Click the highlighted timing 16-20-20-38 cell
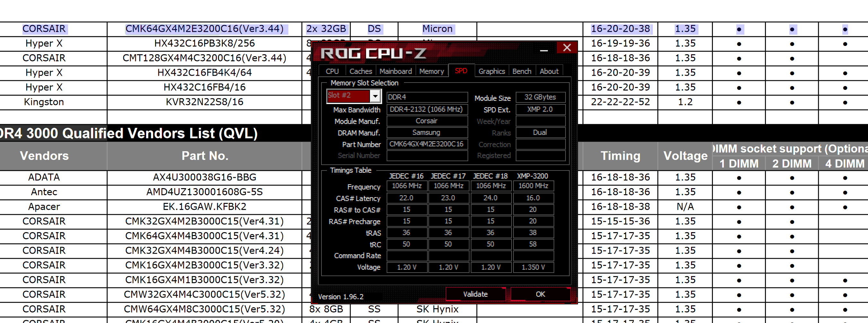The image size is (868, 323). (x=620, y=29)
